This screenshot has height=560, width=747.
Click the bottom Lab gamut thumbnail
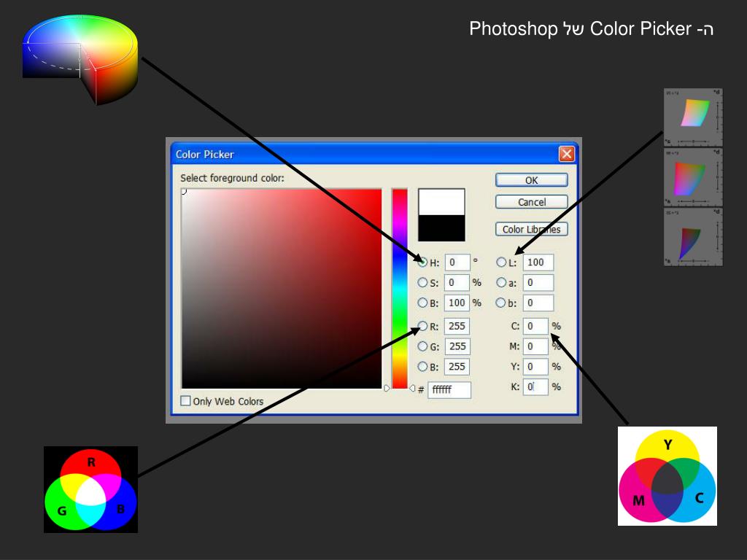pos(693,237)
